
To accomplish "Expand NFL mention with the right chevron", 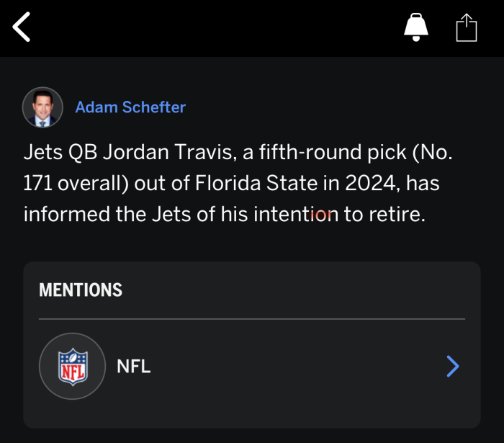I will tap(452, 366).
